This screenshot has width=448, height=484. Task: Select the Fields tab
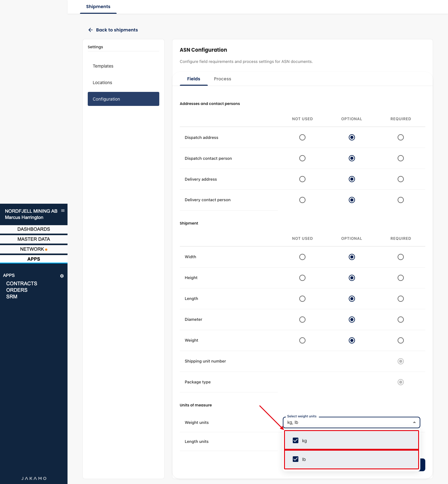194,79
